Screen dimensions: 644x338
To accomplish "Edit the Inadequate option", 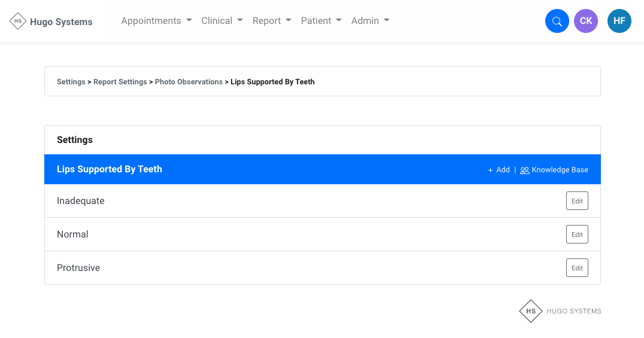I will click(x=577, y=201).
